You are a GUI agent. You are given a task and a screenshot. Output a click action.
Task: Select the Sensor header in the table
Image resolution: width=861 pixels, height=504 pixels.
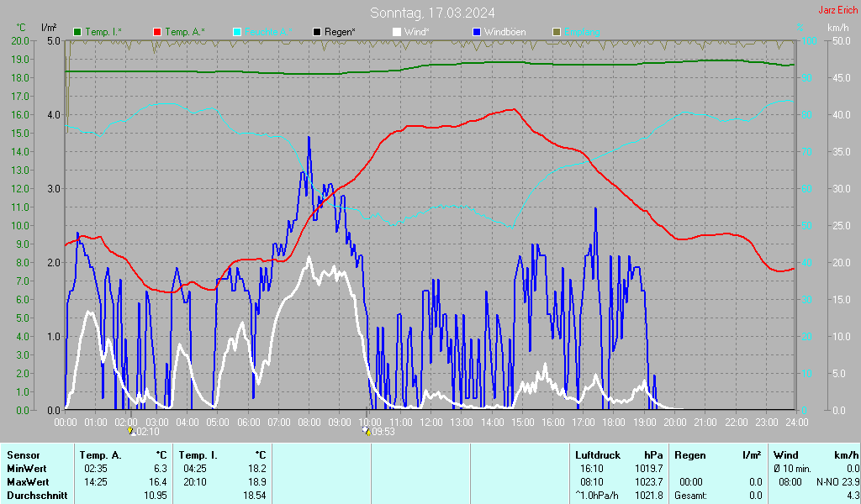click(23, 454)
